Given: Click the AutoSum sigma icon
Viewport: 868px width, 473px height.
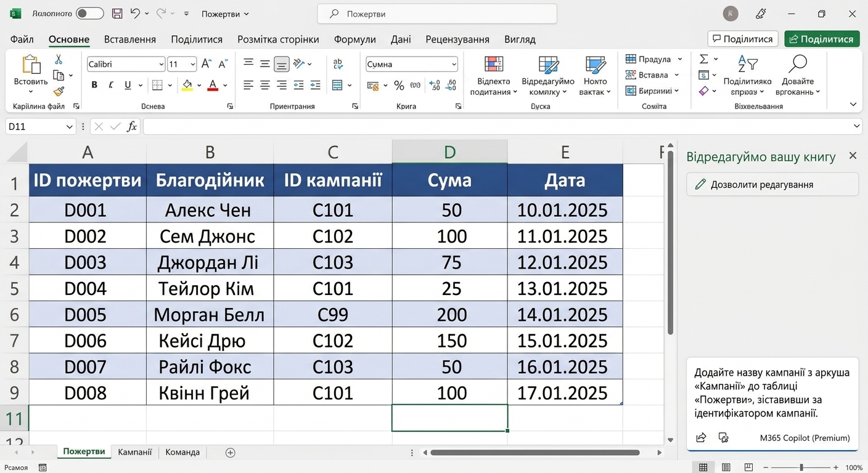Looking at the screenshot, I should pos(703,59).
